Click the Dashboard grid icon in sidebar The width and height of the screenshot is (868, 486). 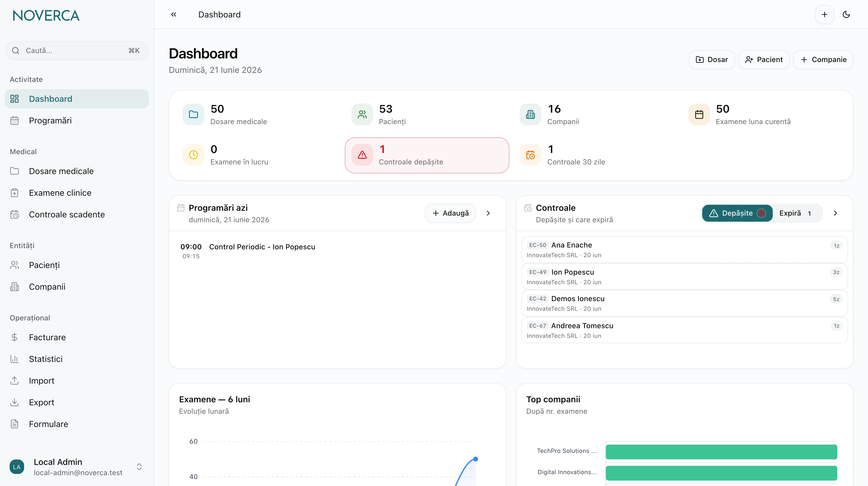tap(14, 99)
